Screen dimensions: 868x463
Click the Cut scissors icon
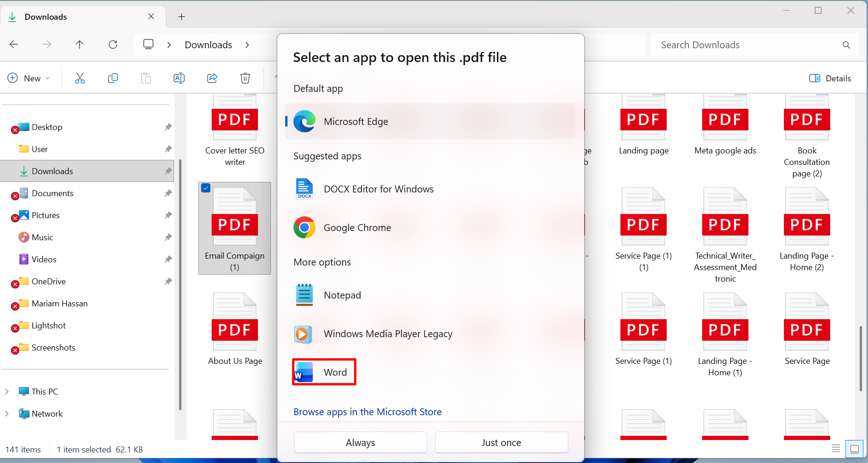pyautogui.click(x=80, y=78)
